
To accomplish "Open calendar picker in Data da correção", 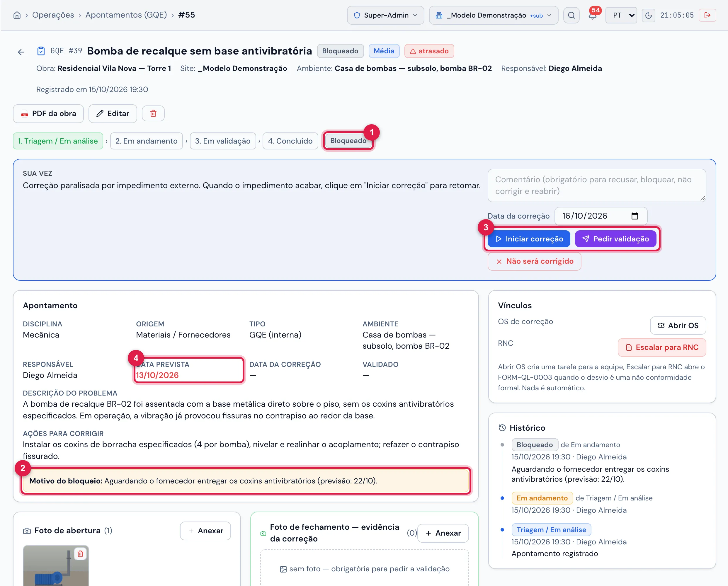I will pyautogui.click(x=635, y=216).
